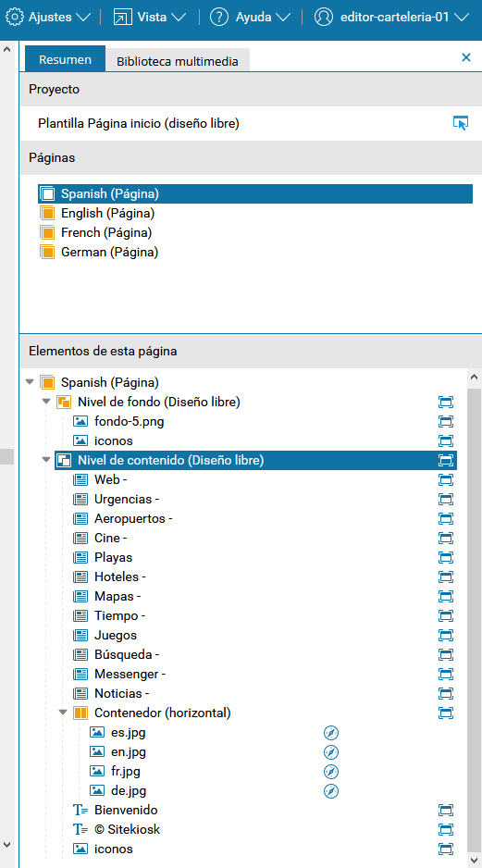Click the compass icon next to de.jpg
Viewport: 482px width, 868px height.
331,791
